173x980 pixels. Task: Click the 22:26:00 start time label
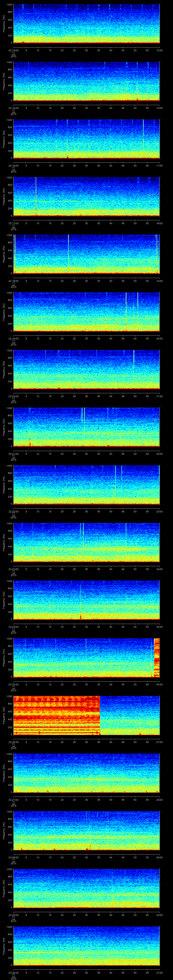click(x=13, y=742)
